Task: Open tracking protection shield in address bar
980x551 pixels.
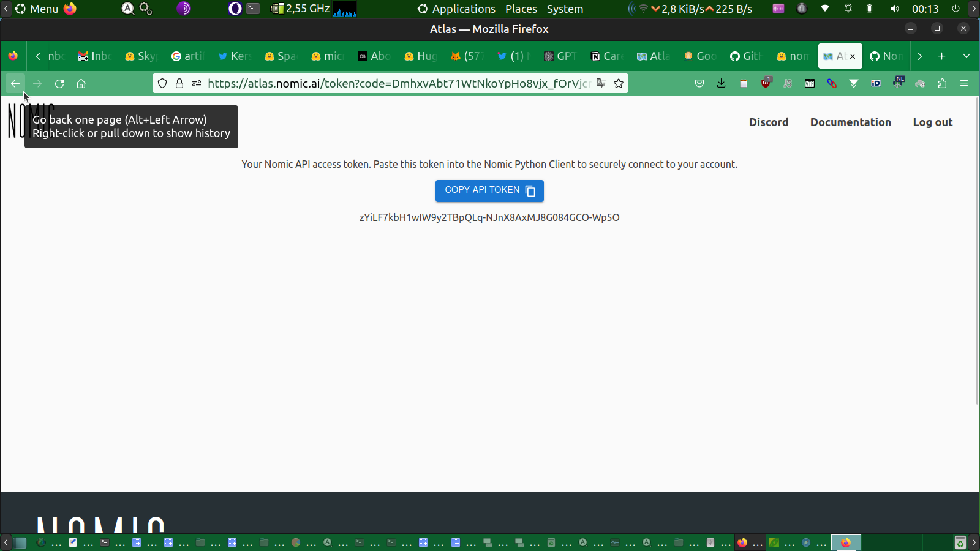Action: click(162, 84)
